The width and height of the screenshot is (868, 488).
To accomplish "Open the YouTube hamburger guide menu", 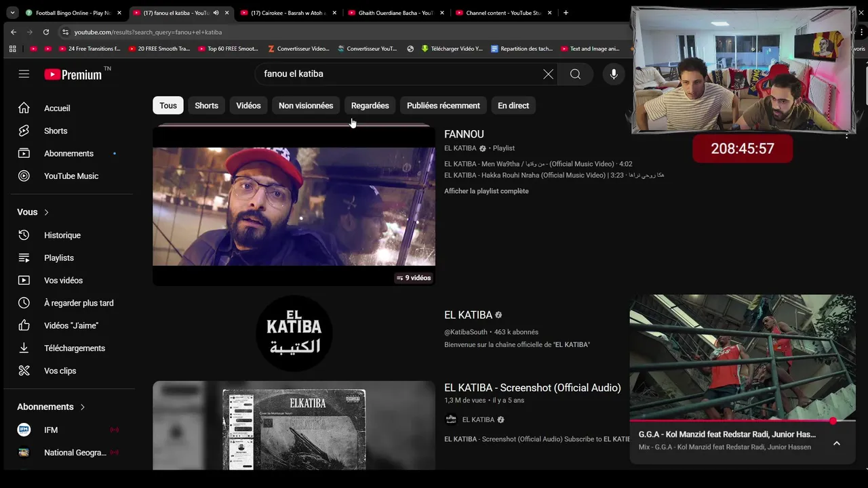I will tap(24, 74).
